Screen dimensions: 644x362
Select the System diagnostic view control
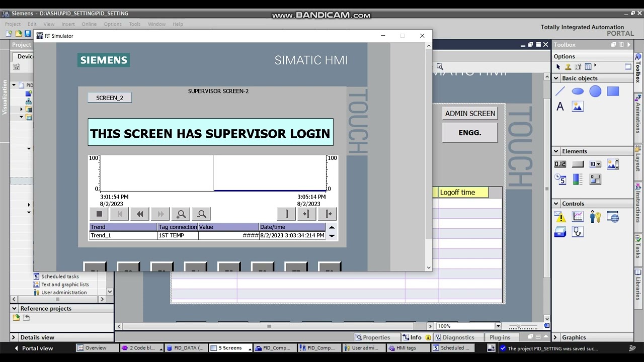[x=578, y=232]
